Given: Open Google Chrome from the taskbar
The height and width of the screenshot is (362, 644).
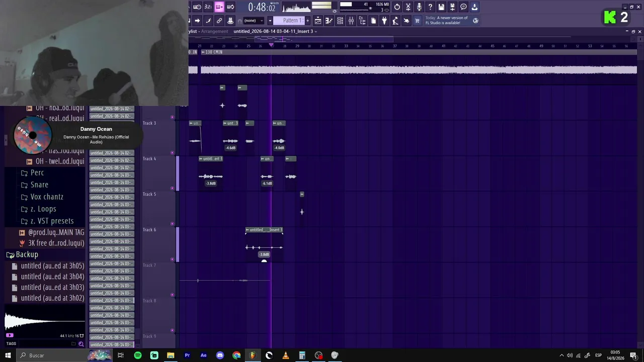Looking at the screenshot, I should pyautogui.click(x=236, y=355).
